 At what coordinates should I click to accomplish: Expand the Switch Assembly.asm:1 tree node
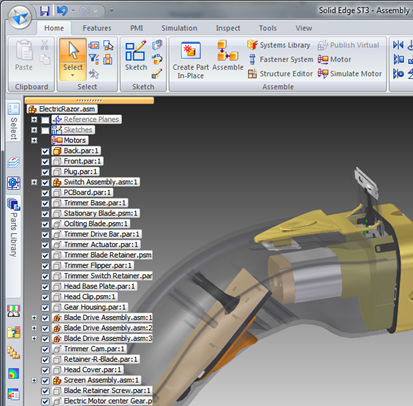click(34, 182)
